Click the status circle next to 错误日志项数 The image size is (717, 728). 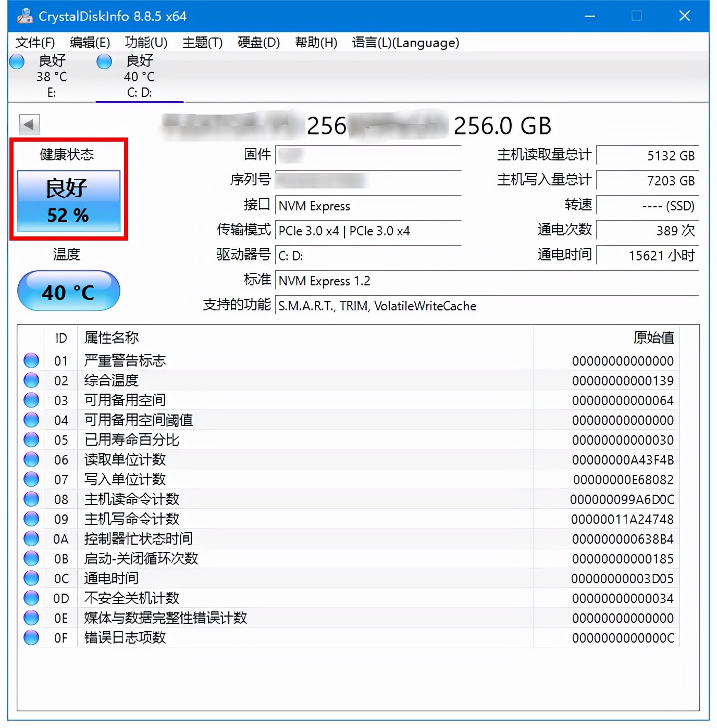coord(31,637)
